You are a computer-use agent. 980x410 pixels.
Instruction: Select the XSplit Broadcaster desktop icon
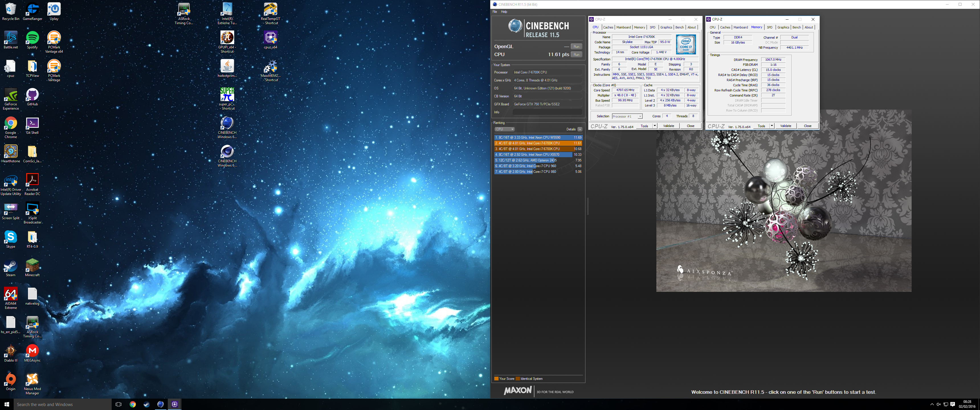click(x=32, y=213)
